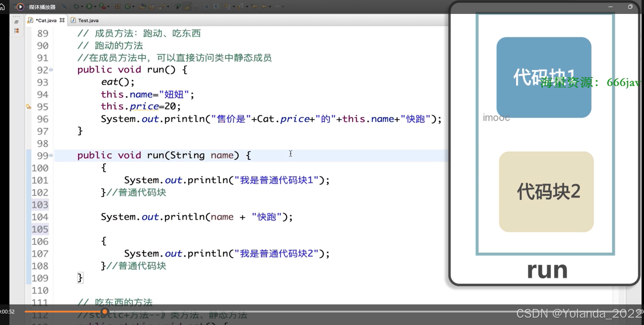
Task: Click the Restore view icon in left sidebar
Action: [x=16, y=22]
